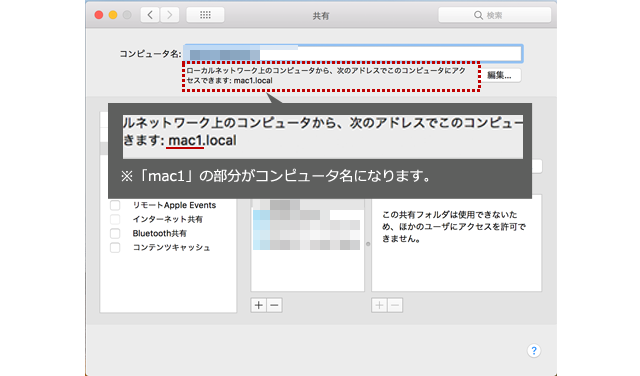Click the 編集... button

pos(501,75)
